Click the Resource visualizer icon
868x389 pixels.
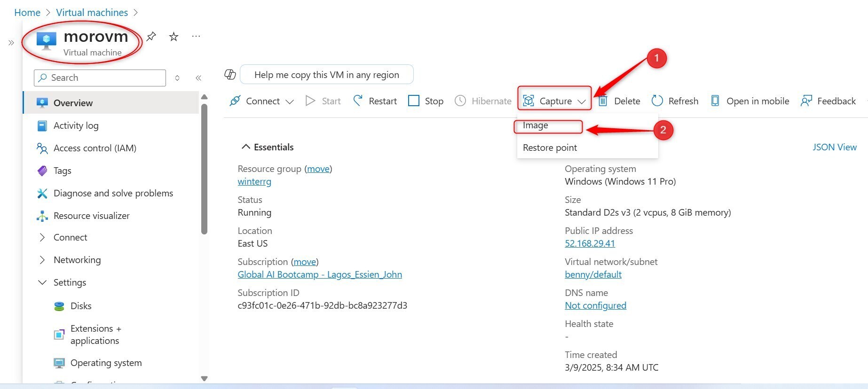coord(42,216)
